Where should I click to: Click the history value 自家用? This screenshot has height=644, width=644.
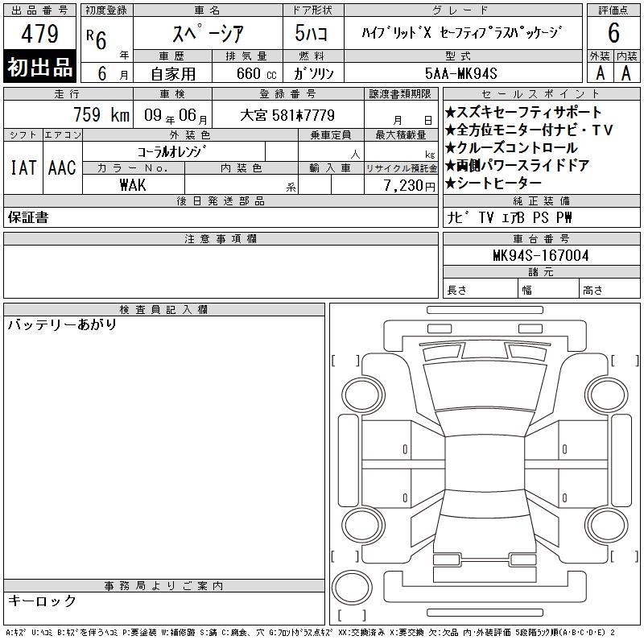(x=173, y=74)
